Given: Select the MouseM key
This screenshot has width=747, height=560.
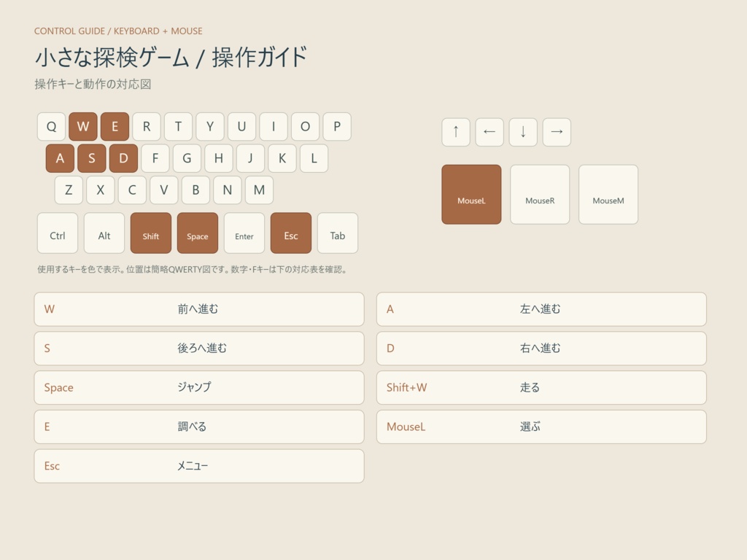Looking at the screenshot, I should (x=608, y=194).
